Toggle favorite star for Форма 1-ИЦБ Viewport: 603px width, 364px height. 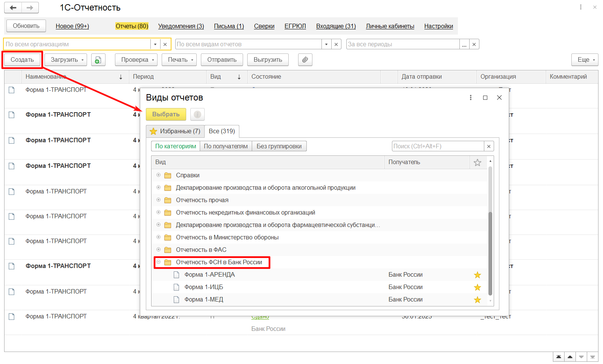click(x=477, y=287)
